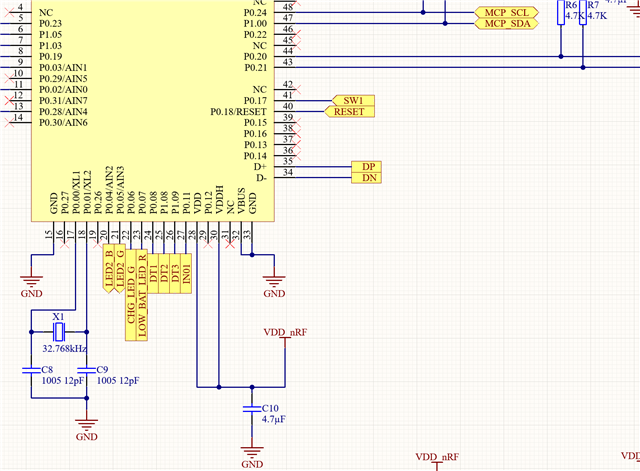Select the 32.768kHz crystal value text

tap(63, 349)
